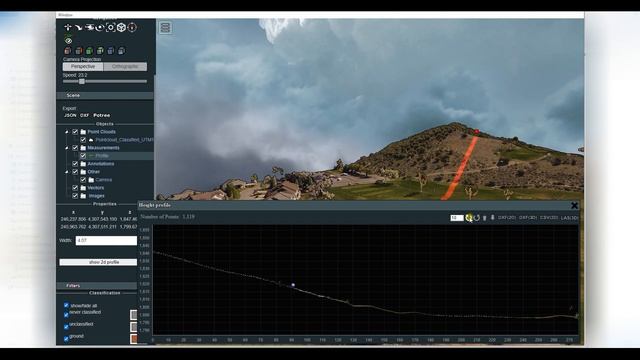Select the Annotations folder item
Screen dimensions: 640x360
(101, 164)
